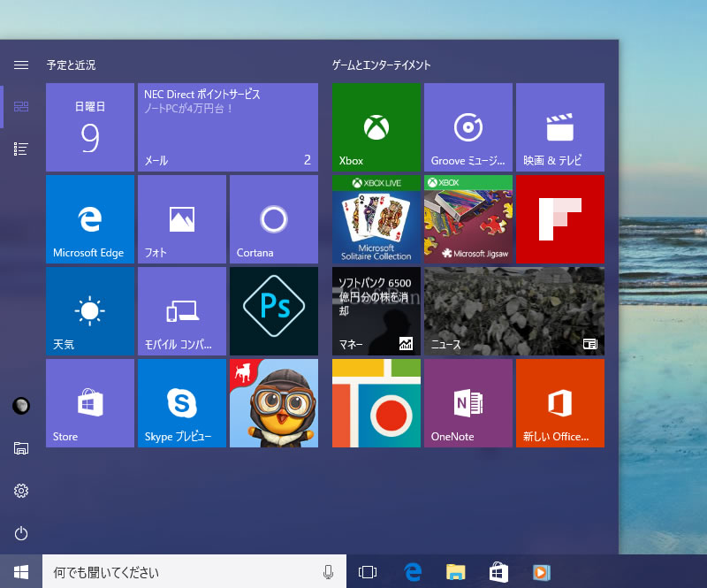Launch the Skype プレビュー tile
The image size is (707, 588).
pyautogui.click(x=182, y=403)
